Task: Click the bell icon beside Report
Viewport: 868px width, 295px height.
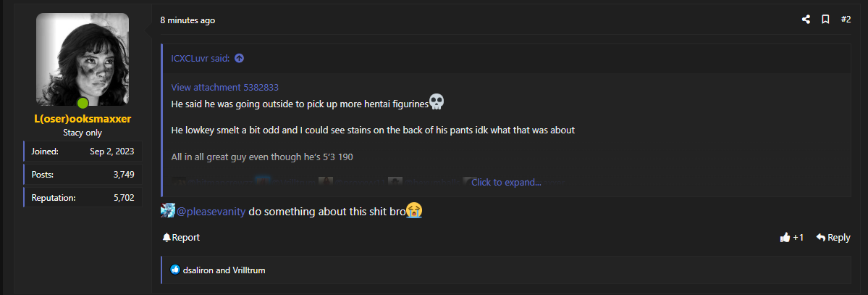Action: [166, 237]
